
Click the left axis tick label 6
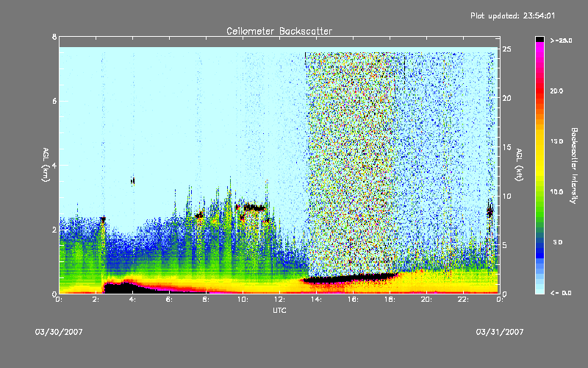(x=54, y=101)
